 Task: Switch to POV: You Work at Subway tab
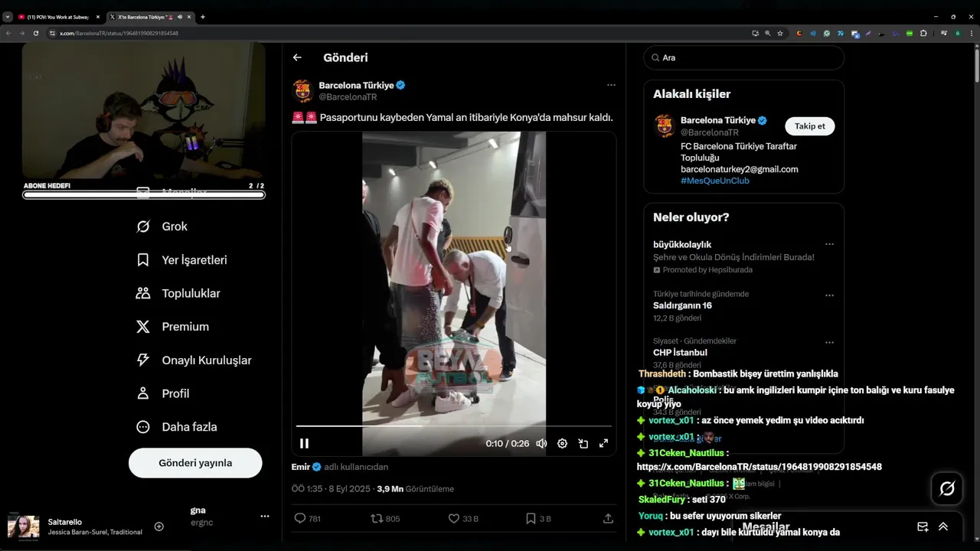pyautogui.click(x=58, y=17)
